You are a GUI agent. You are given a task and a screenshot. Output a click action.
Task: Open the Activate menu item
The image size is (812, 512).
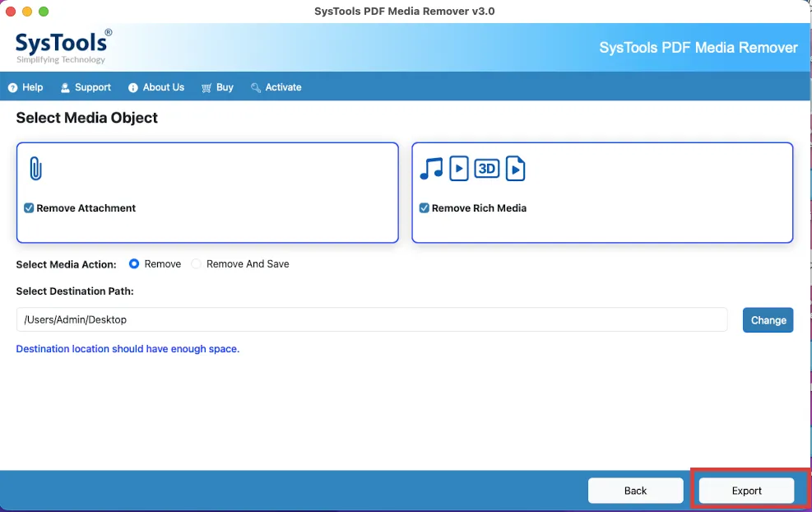(276, 87)
